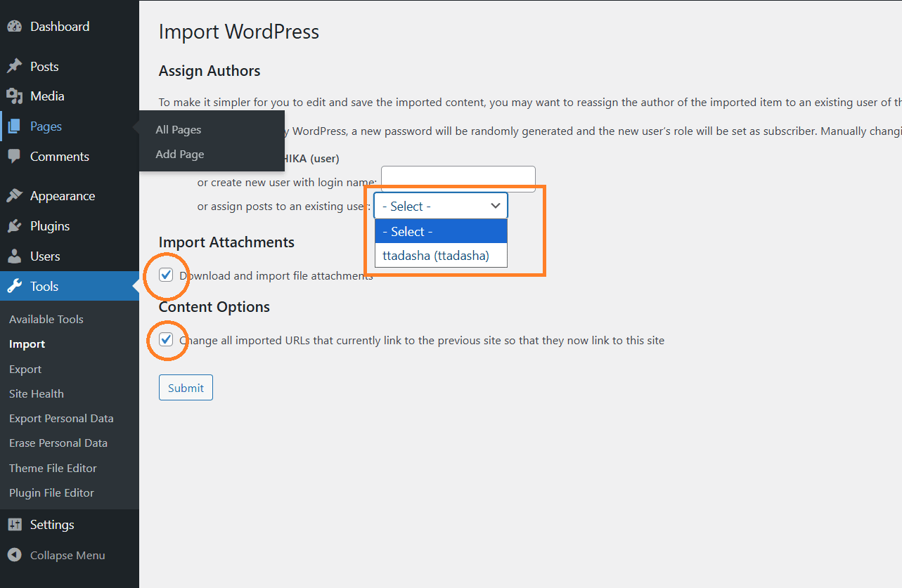Click the Comments bubble icon
Viewport: 902px width, 588px height.
coord(15,157)
